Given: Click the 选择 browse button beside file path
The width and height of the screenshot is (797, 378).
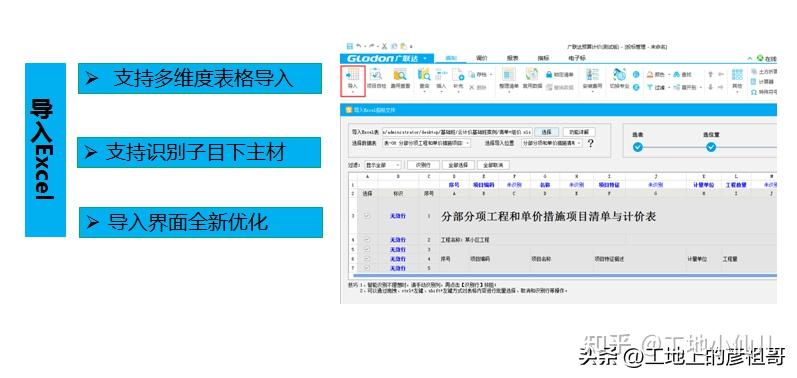Looking at the screenshot, I should [546, 132].
